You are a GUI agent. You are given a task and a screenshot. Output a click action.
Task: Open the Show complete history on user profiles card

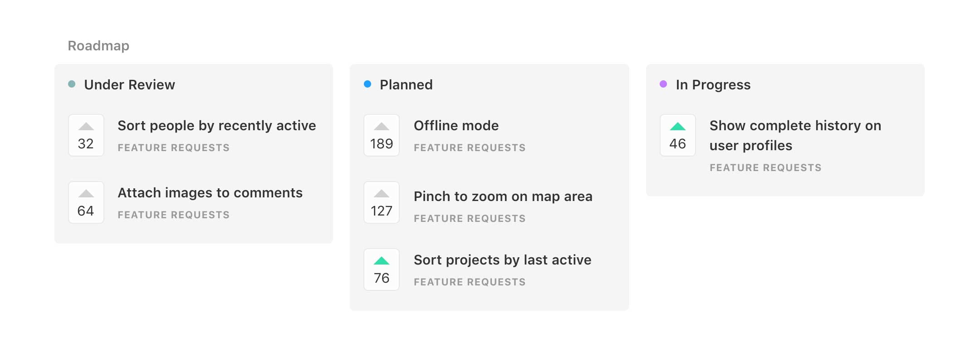point(795,135)
